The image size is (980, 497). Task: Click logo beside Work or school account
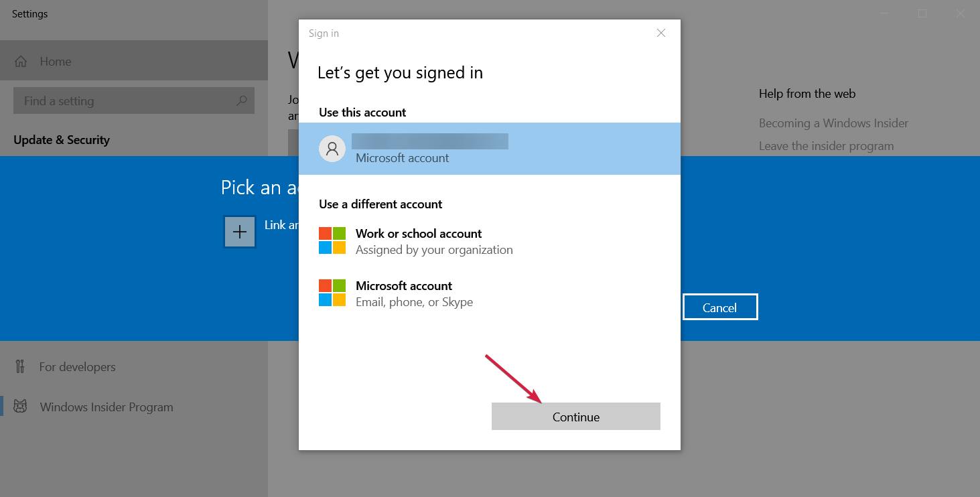[332, 240]
